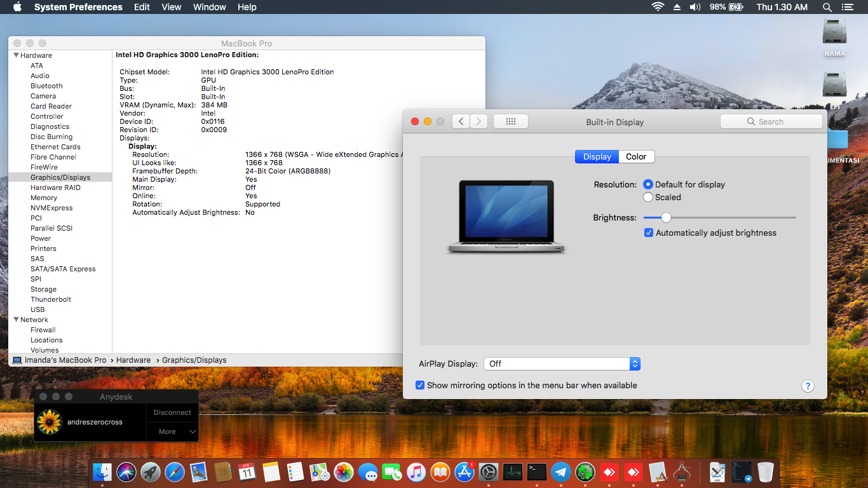
Task: Open Reminders icon in dock
Action: click(x=295, y=472)
